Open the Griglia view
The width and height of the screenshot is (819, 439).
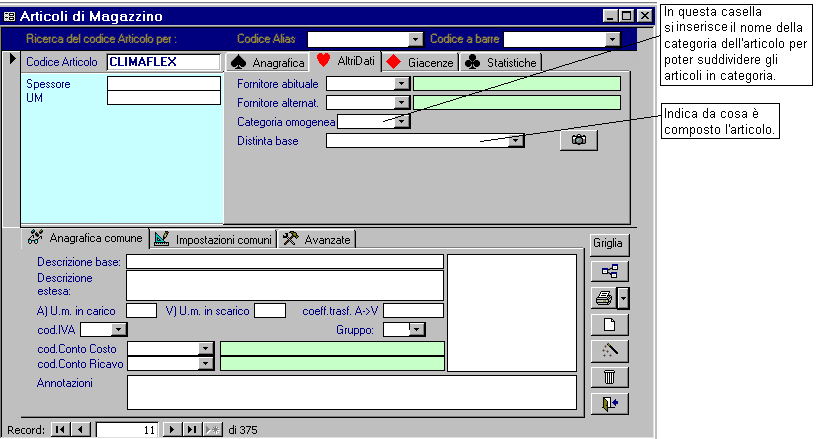pos(609,244)
